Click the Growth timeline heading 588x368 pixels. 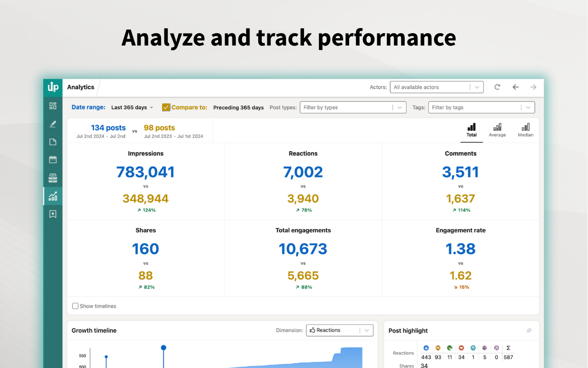pyautogui.click(x=94, y=330)
